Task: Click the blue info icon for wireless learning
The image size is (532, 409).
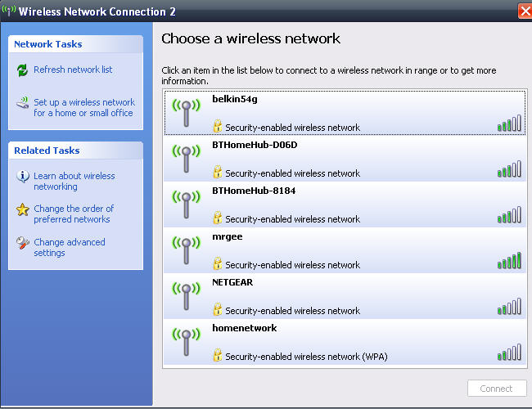Action: [23, 177]
